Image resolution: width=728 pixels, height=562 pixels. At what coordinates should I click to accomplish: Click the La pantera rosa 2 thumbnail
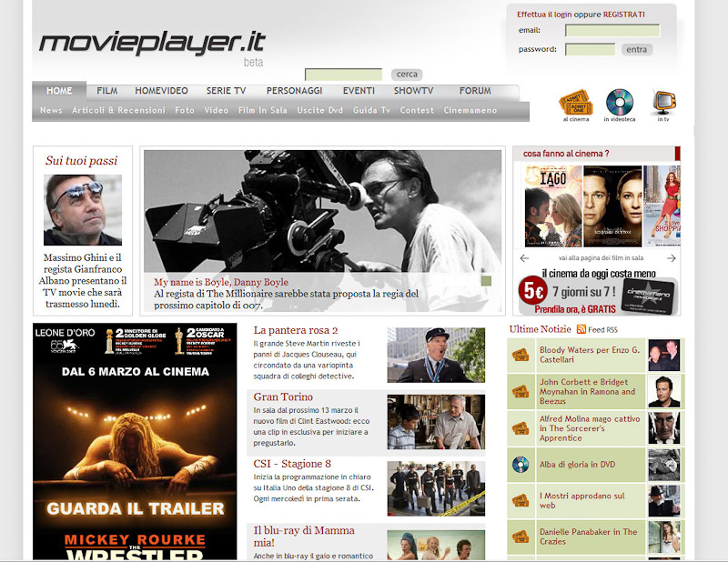click(436, 355)
